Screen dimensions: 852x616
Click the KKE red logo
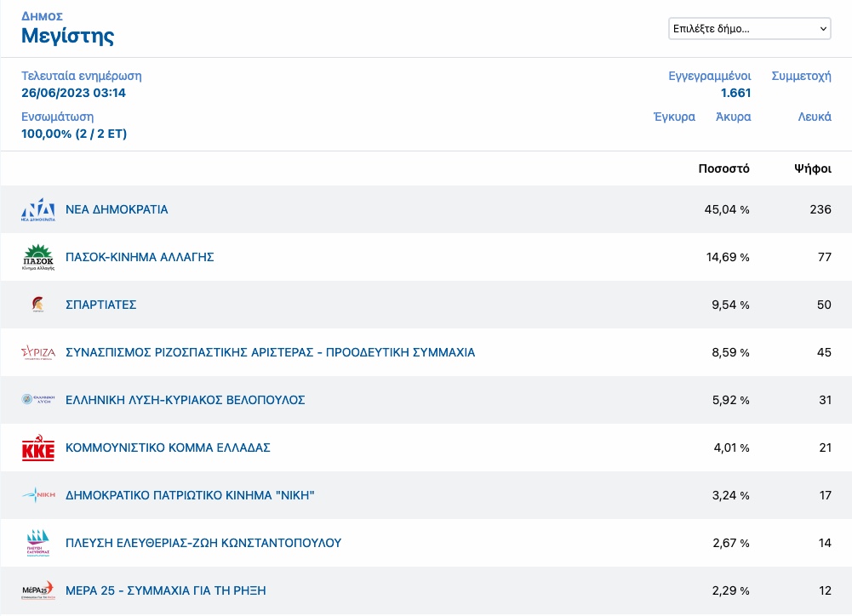point(38,448)
